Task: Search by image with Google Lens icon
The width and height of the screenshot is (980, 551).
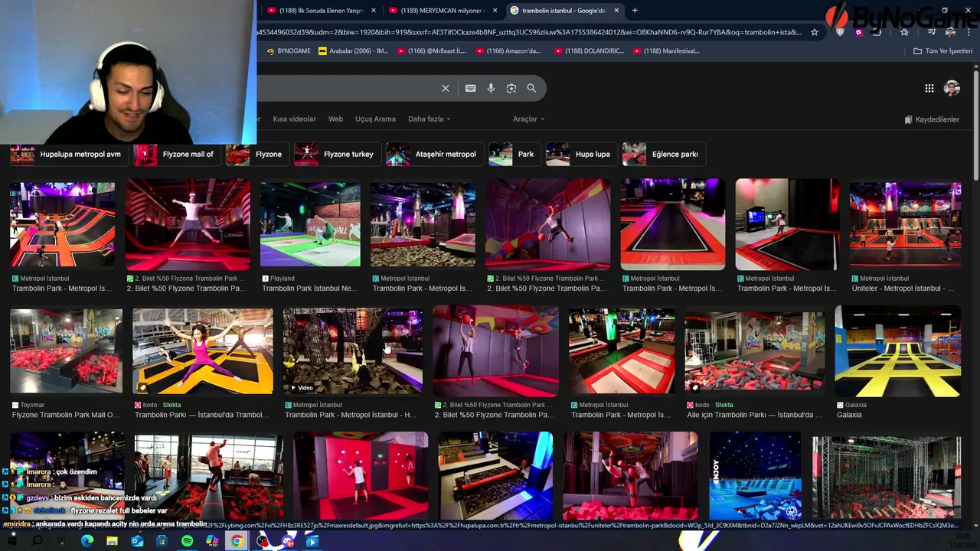Action: [x=511, y=88]
